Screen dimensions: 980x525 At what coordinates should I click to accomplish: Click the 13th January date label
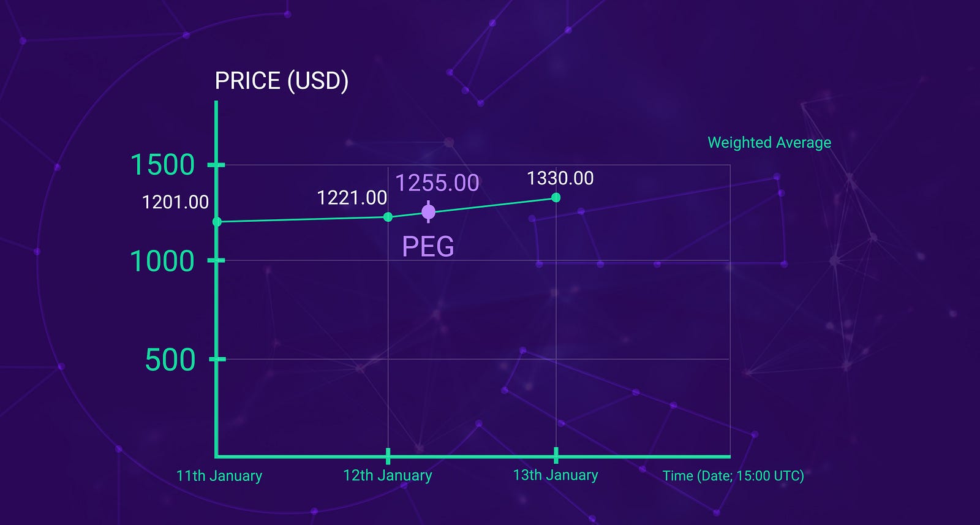556,475
